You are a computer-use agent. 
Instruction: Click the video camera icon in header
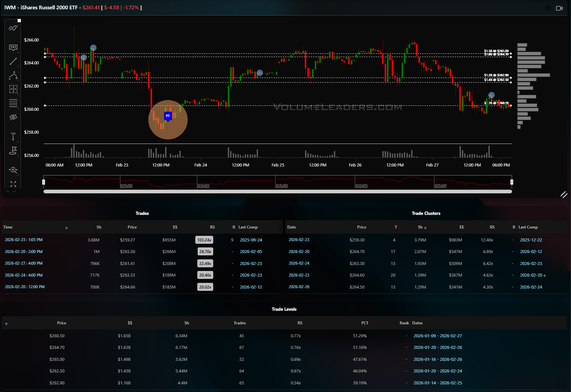[559, 8]
